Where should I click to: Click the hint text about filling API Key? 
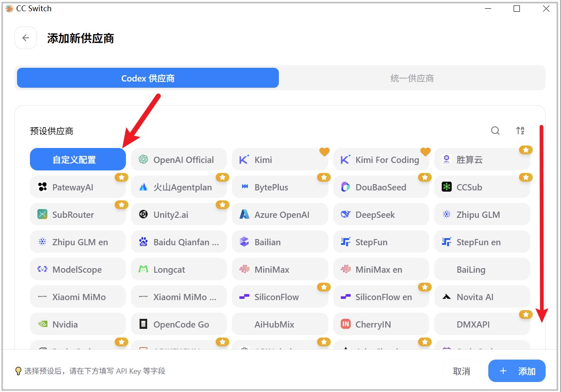(95, 371)
